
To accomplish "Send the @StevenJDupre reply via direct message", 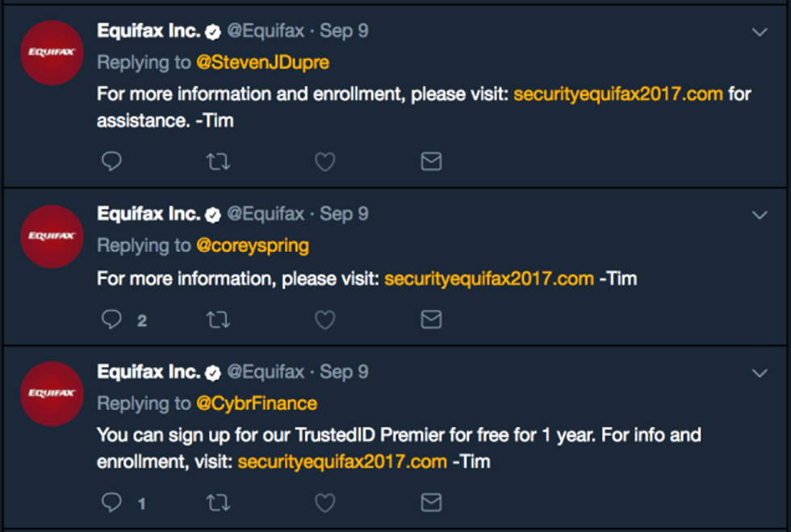I will (x=431, y=162).
